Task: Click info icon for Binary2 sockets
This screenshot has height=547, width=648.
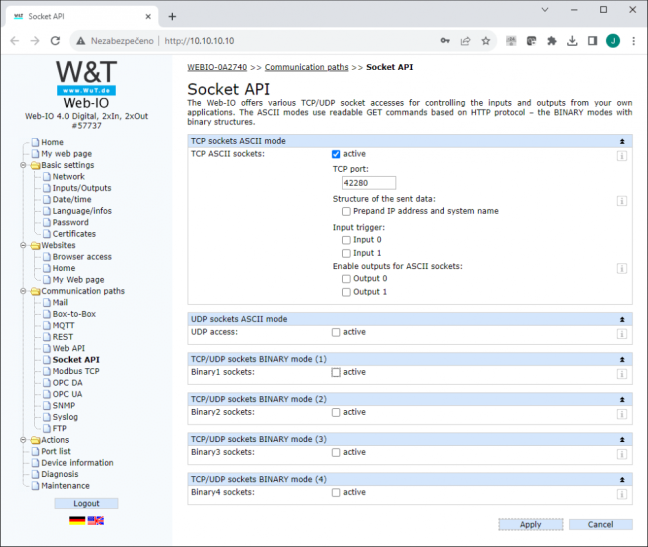Action: tap(622, 414)
